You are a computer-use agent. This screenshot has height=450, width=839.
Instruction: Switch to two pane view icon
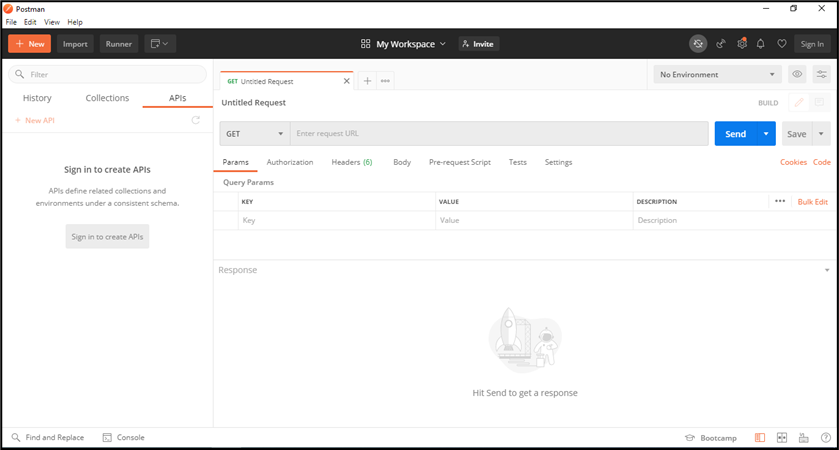click(782, 438)
